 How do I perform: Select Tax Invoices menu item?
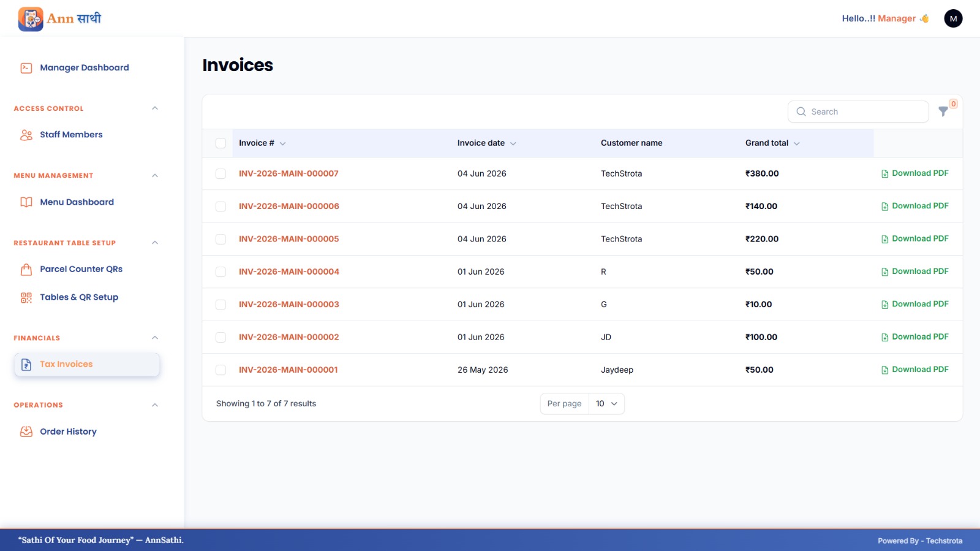tap(87, 365)
